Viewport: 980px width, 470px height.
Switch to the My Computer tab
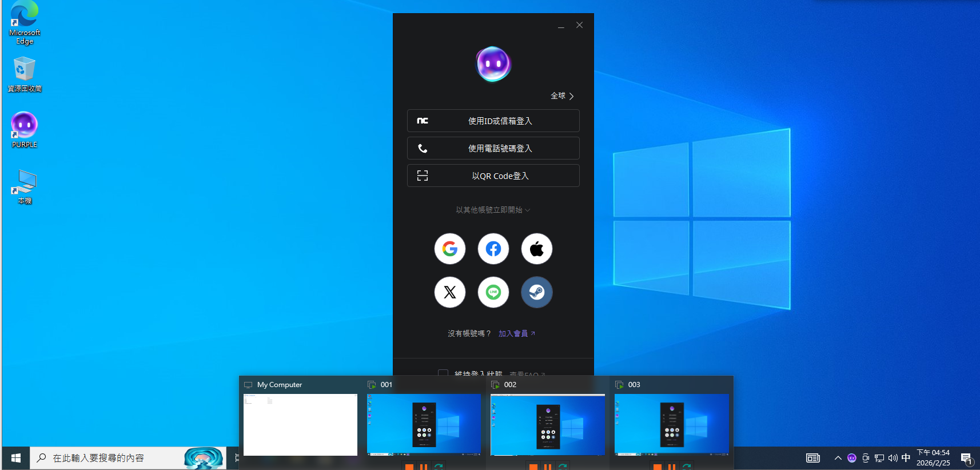point(279,385)
